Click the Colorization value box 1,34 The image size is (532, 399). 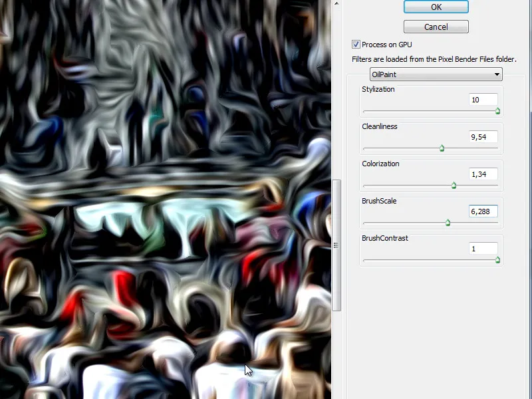pos(483,174)
